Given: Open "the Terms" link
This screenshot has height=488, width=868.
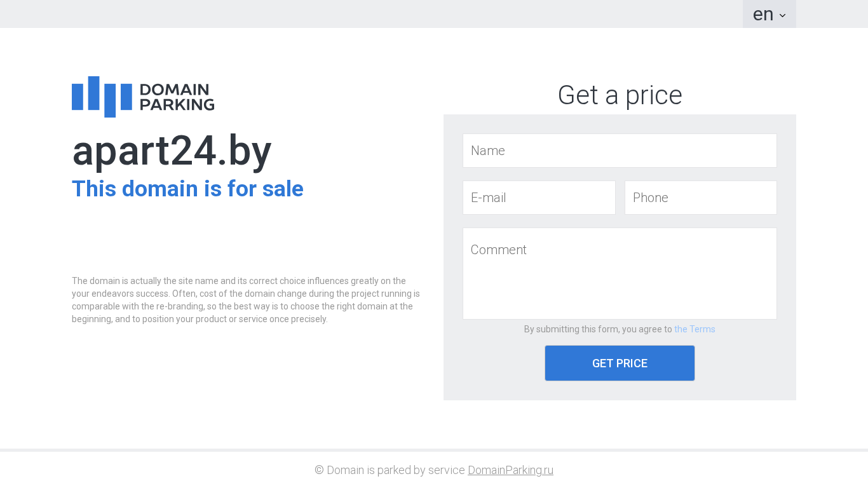Looking at the screenshot, I should coord(695,329).
